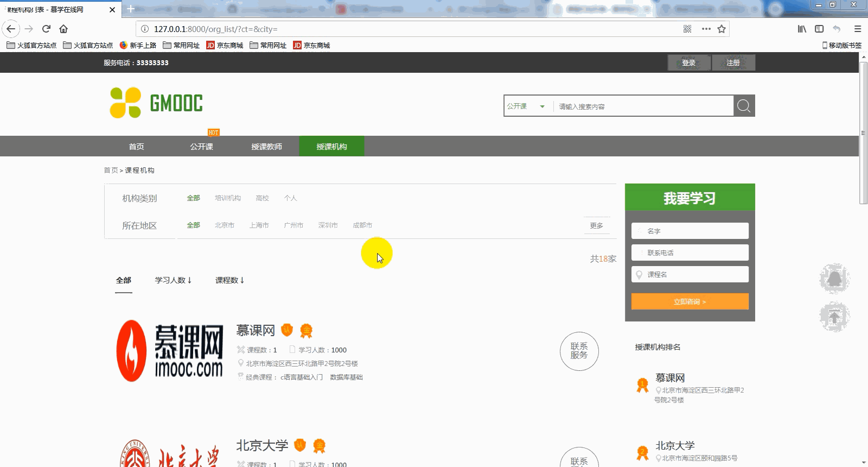Click 首页 breadcrumb link

(111, 171)
